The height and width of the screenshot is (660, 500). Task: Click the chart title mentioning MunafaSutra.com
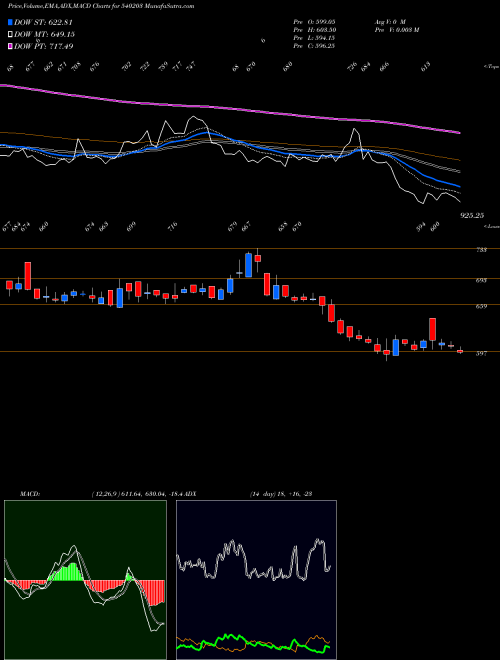[x=101, y=6]
